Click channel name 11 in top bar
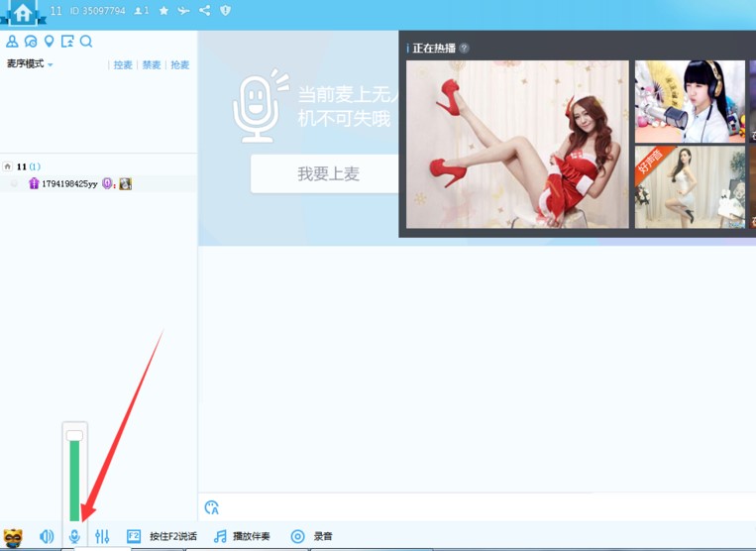 tap(55, 10)
